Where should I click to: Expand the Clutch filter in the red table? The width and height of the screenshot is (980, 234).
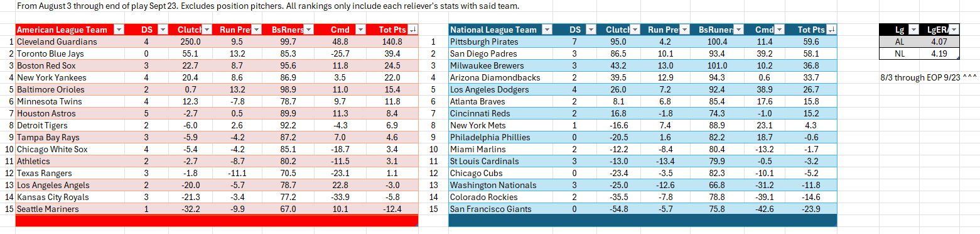click(207, 30)
